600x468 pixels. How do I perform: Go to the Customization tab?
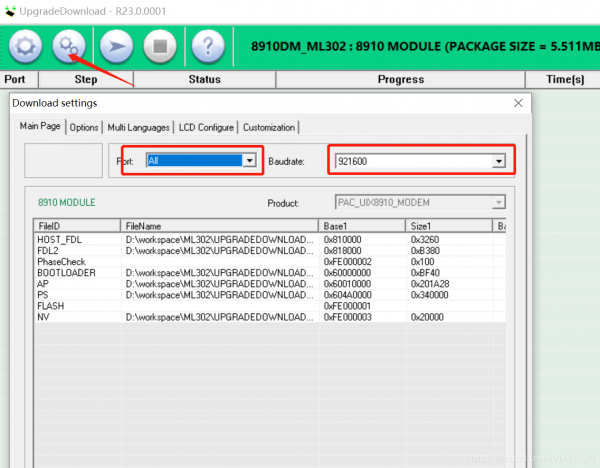(269, 127)
